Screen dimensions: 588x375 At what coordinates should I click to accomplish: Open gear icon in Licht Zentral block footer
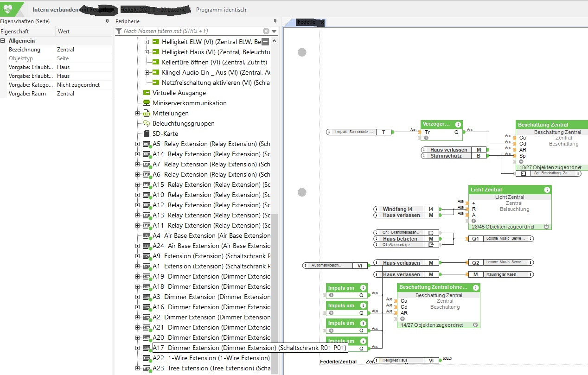point(546,227)
